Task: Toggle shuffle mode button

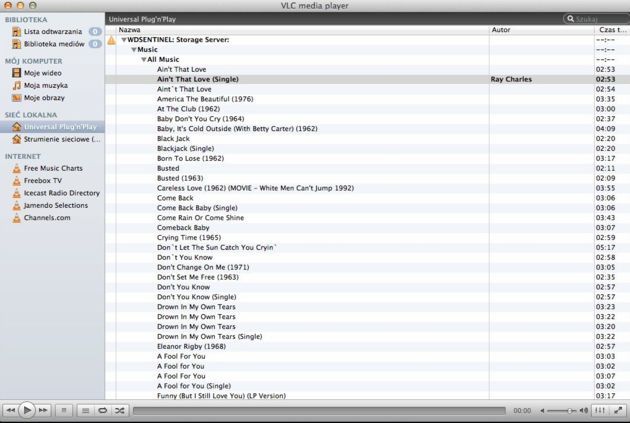Action: click(119, 410)
